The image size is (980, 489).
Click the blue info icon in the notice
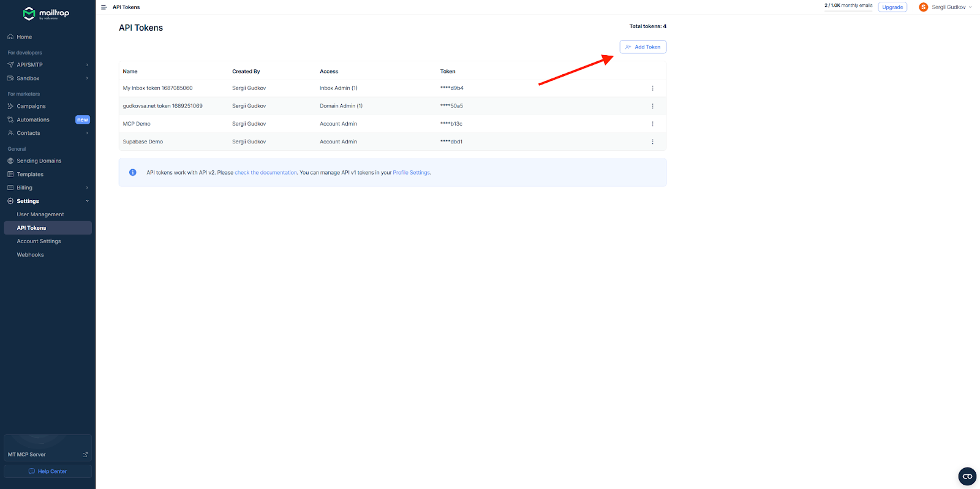pyautogui.click(x=132, y=173)
